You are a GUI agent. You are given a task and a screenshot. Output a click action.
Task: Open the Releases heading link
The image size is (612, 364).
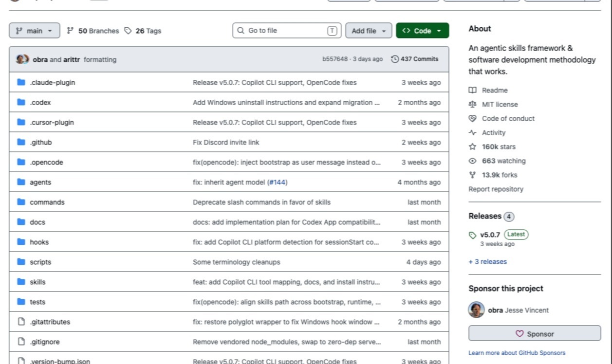(485, 216)
